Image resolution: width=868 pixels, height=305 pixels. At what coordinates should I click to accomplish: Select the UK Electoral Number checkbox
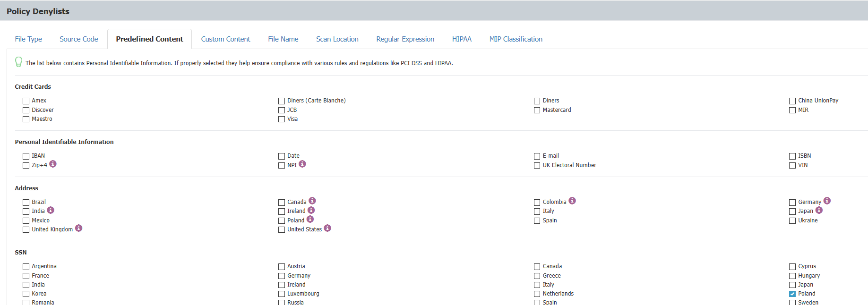[x=537, y=166]
